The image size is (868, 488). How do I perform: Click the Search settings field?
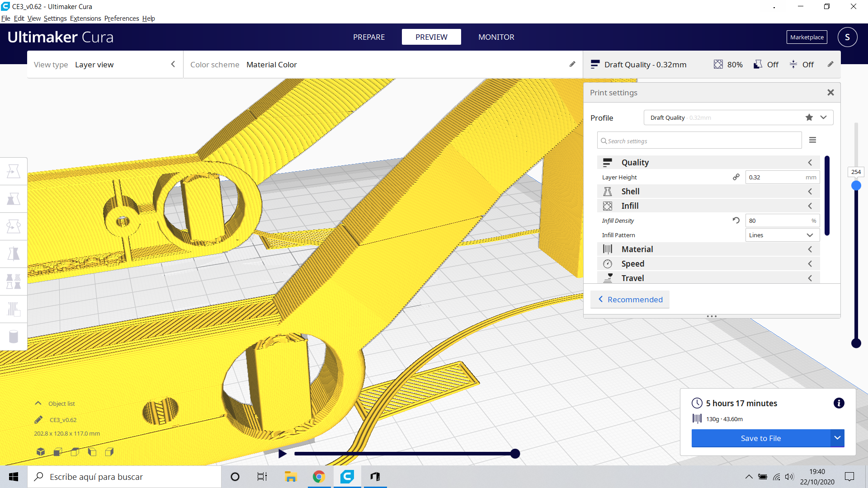tap(699, 141)
